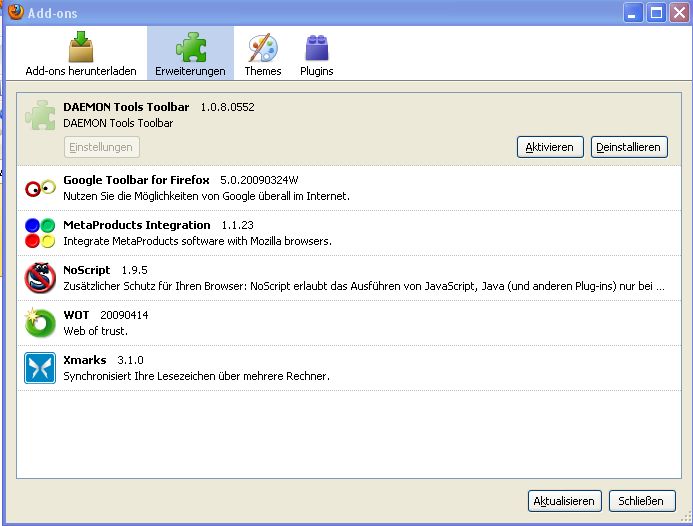Select the DAEMON Tools Toolbar entry title

click(x=126, y=107)
